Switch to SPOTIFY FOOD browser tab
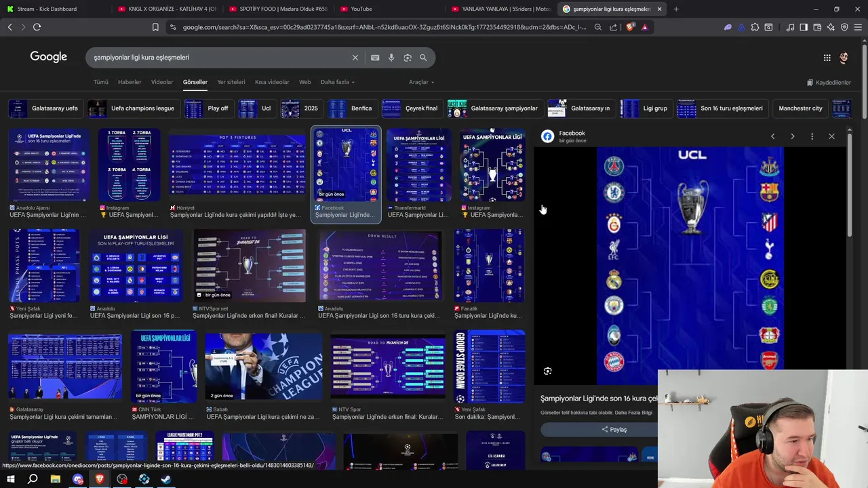Image resolution: width=868 pixels, height=488 pixels. point(278,9)
